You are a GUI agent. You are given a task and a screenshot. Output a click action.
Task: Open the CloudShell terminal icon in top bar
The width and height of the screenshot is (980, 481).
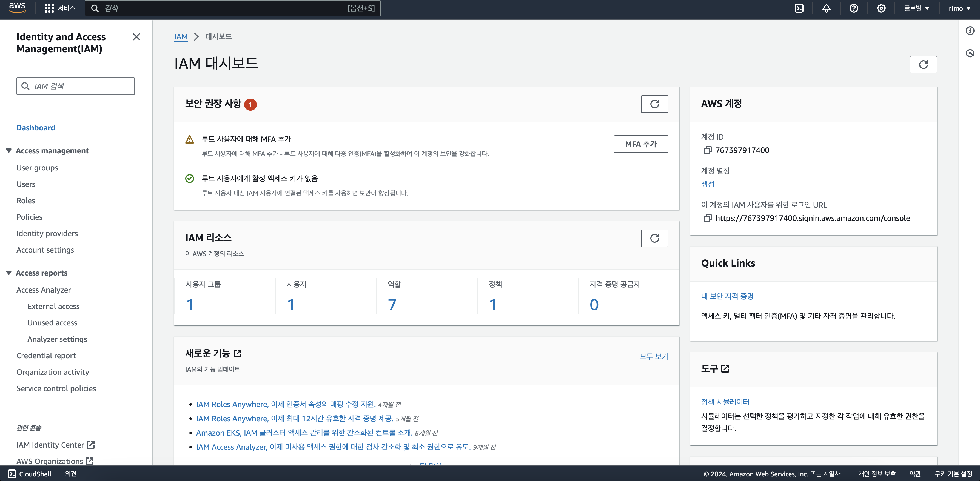pos(799,8)
